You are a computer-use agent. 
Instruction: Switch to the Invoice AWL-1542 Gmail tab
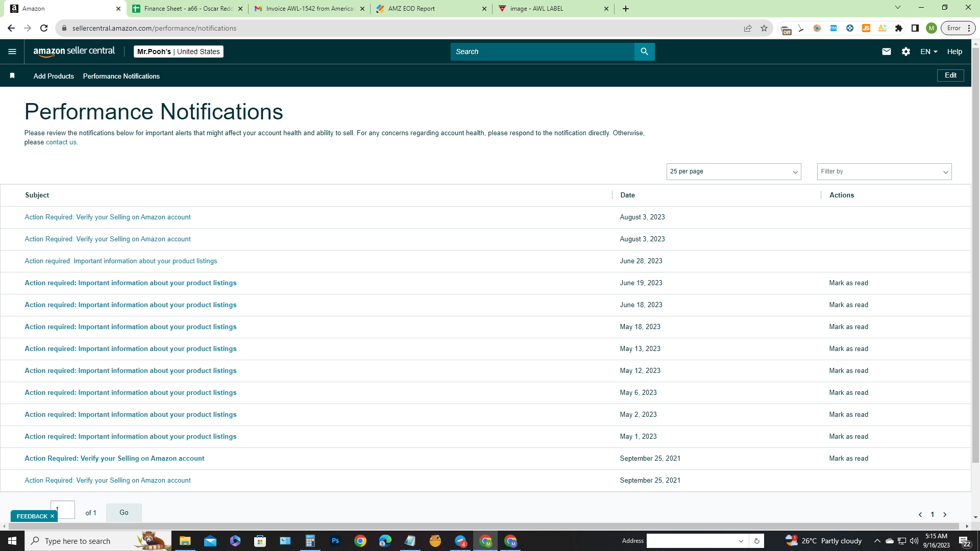(x=310, y=9)
